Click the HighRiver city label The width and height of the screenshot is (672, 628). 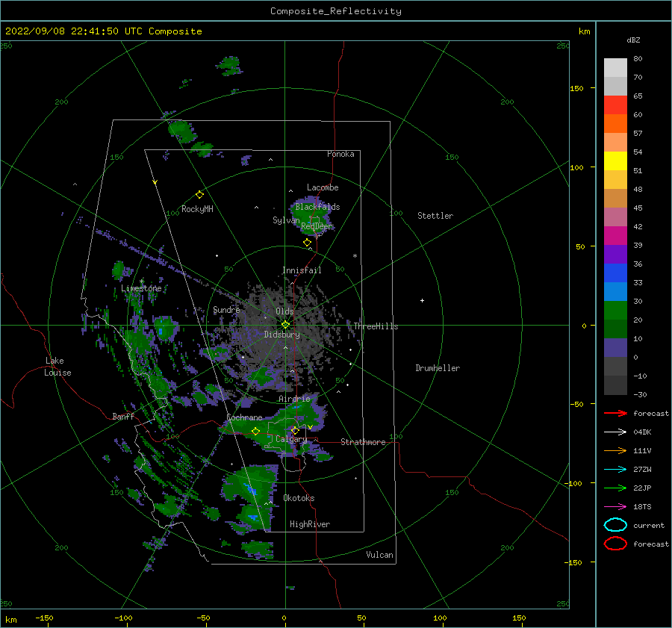[310, 524]
